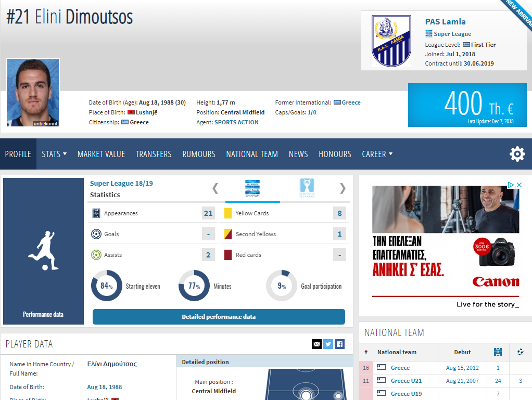Click the player portrait photo
The height and width of the screenshot is (400, 532).
[x=33, y=93]
